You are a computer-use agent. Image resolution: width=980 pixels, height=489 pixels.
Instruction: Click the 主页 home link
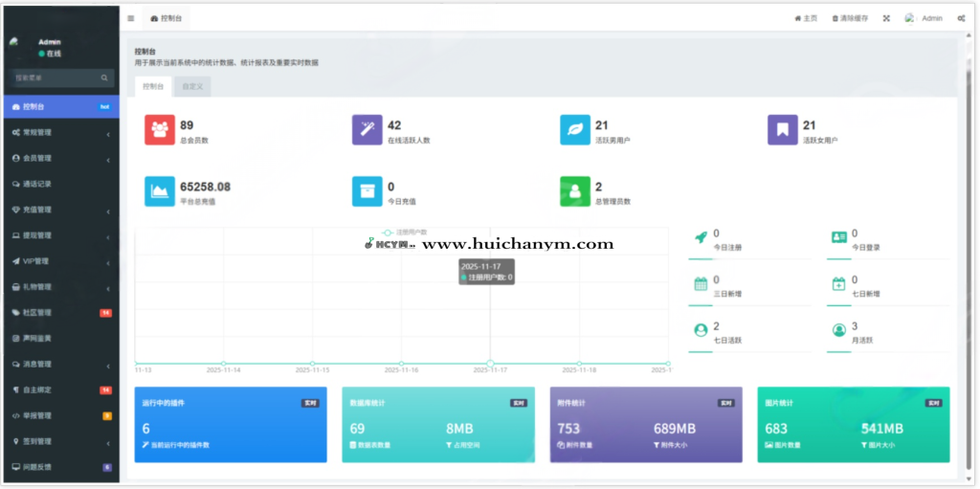[x=806, y=18]
